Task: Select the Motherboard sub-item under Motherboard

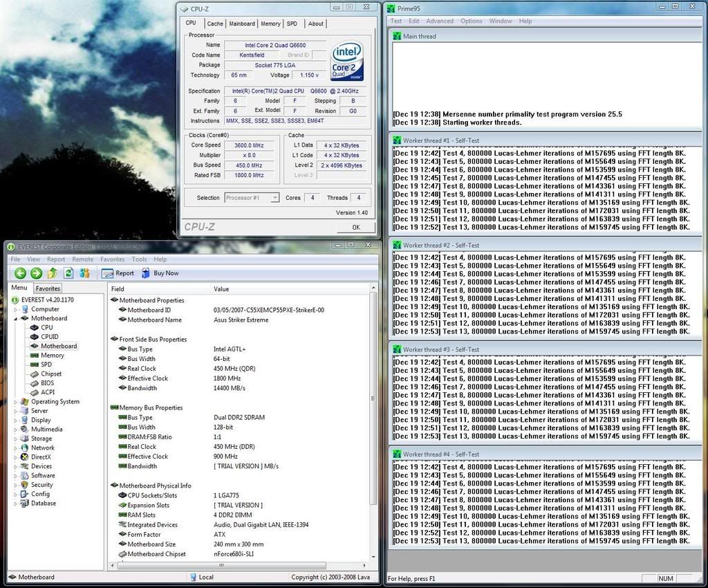Action: pos(54,346)
